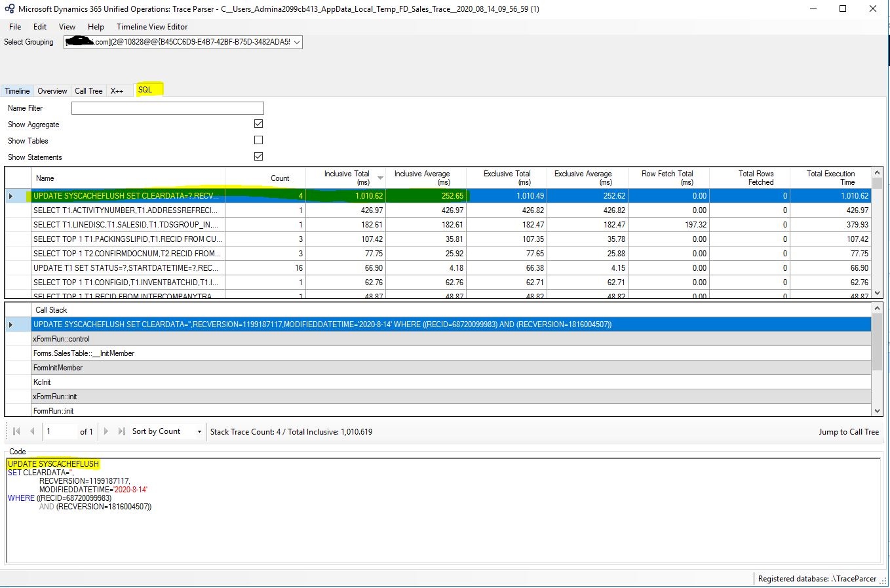Click the Call Stack column header

(451, 310)
